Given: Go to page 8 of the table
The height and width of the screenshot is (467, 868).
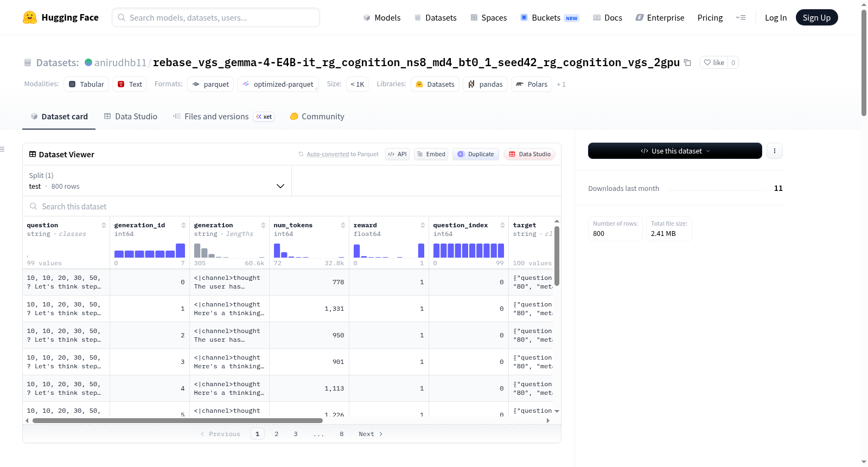Looking at the screenshot, I should (342, 434).
